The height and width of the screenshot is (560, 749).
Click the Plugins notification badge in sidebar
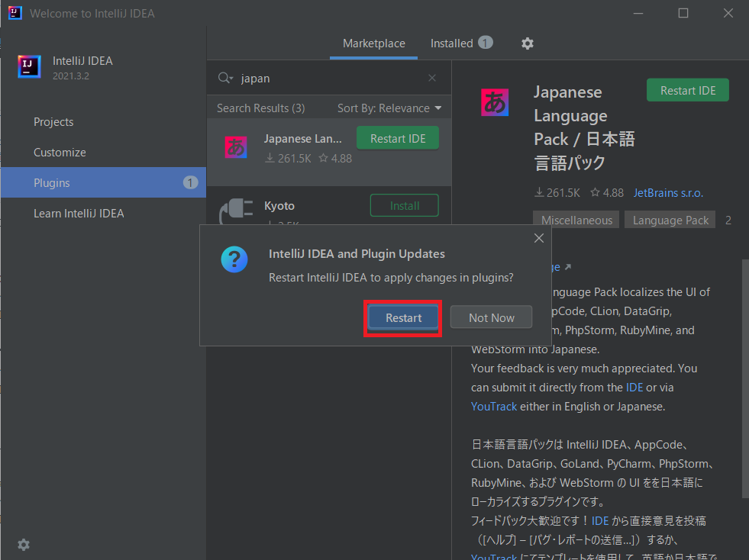click(x=190, y=182)
